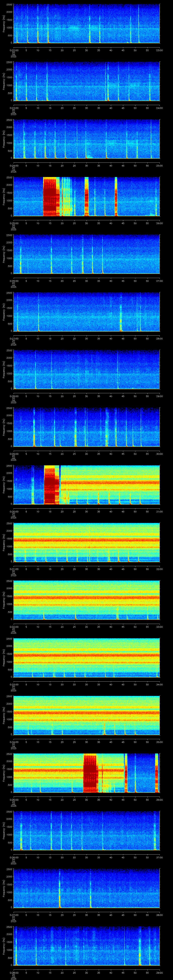Click 'Frequency (Hz)' axis label of the 0:35:00 spectrogram
The width and height of the screenshot is (173, 980).
tap(4, 773)
